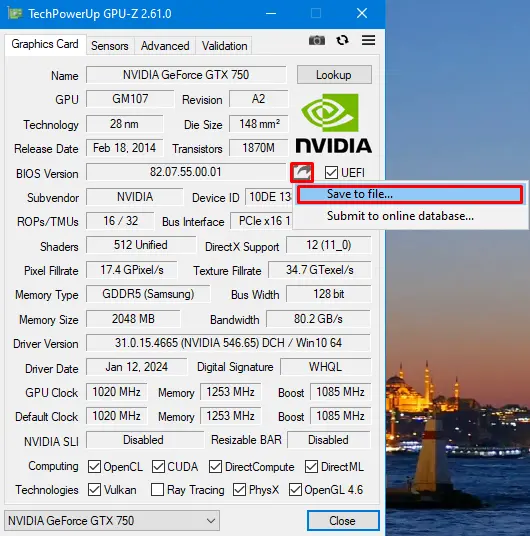
Task: Click the screenshot camera icon
Action: [x=317, y=40]
